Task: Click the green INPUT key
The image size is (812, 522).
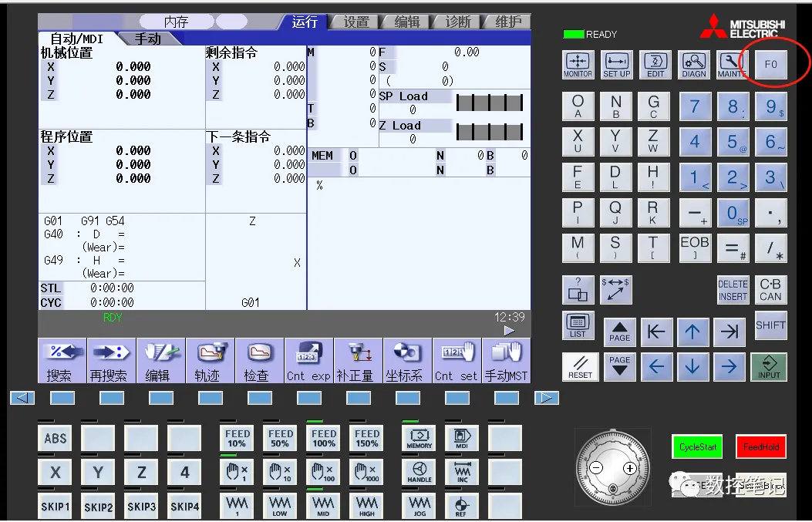Action: tap(769, 367)
